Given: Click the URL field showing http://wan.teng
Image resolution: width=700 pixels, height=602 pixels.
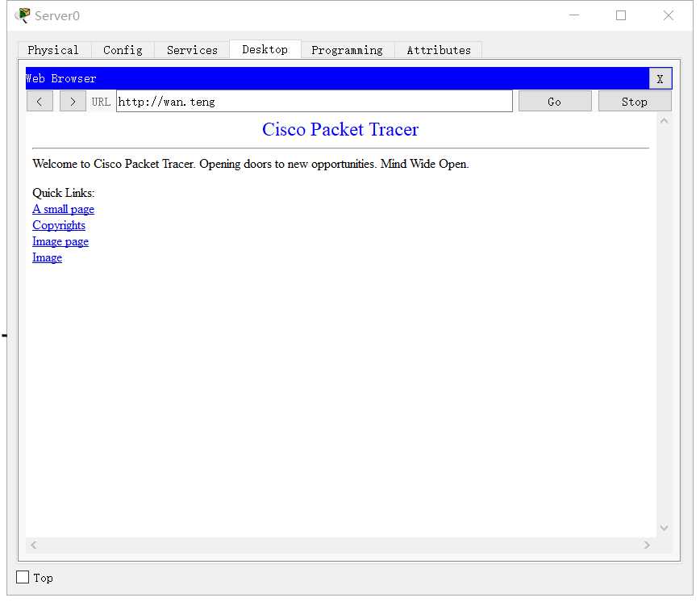Looking at the screenshot, I should coord(315,102).
